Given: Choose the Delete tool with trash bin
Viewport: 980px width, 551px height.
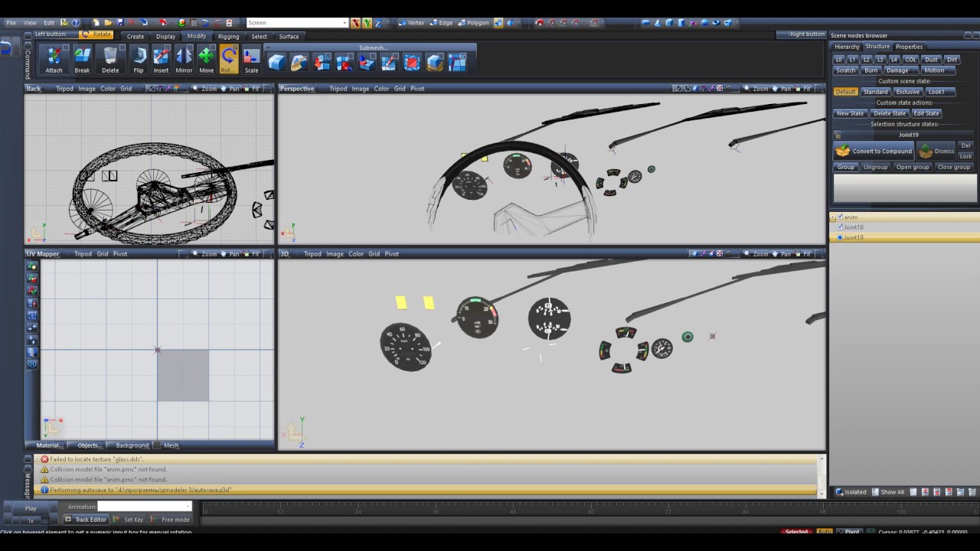Looking at the screenshot, I should click(x=110, y=60).
